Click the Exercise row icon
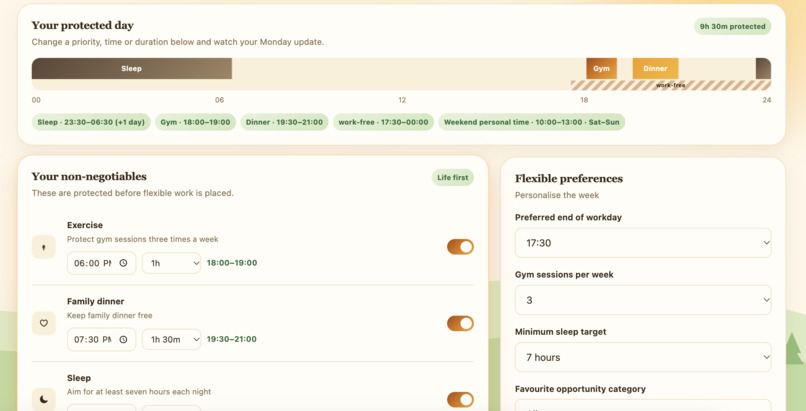 tap(44, 247)
